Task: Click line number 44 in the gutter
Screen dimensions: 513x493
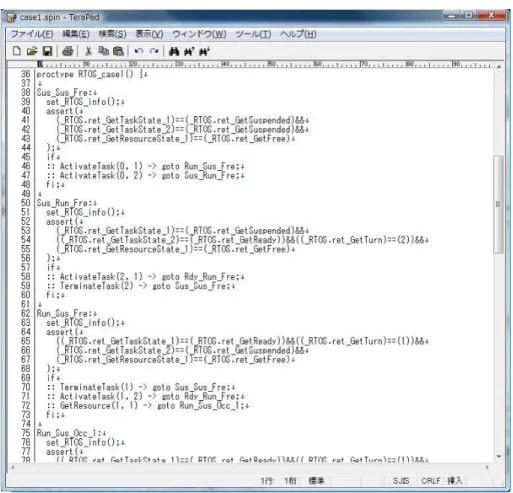Action: tap(26, 148)
